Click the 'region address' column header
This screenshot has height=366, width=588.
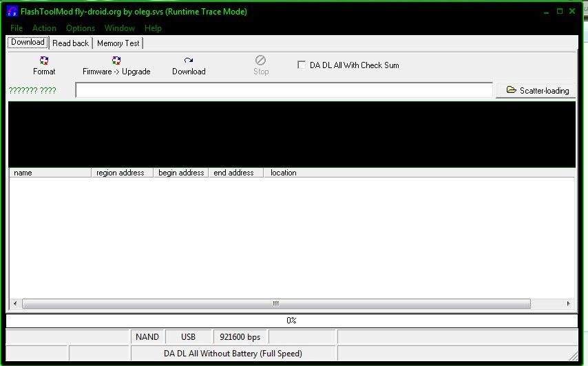click(x=123, y=173)
